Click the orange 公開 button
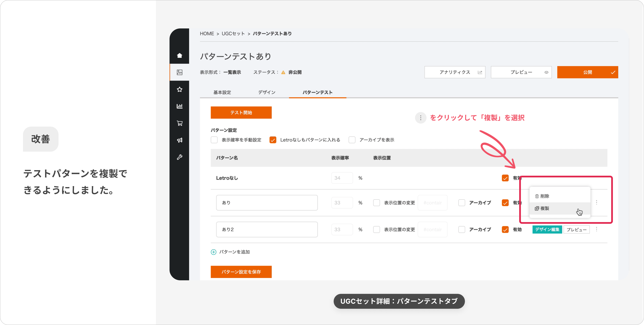The width and height of the screenshot is (644, 325). click(587, 72)
